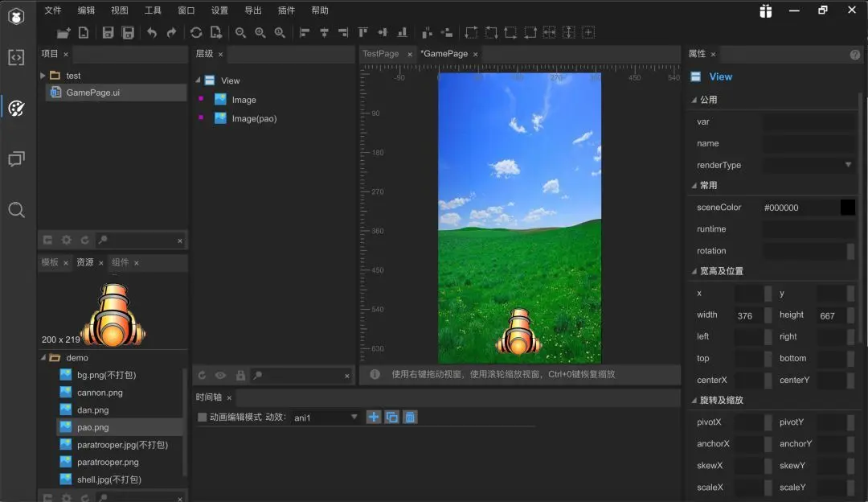Click the search icon in the left sidebar
The image size is (868, 502).
[16, 210]
